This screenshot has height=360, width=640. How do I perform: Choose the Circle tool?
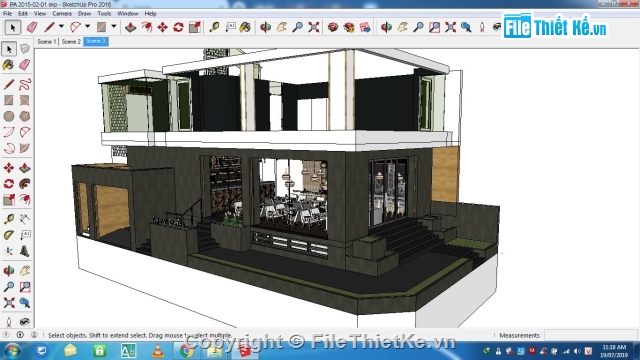[9, 116]
